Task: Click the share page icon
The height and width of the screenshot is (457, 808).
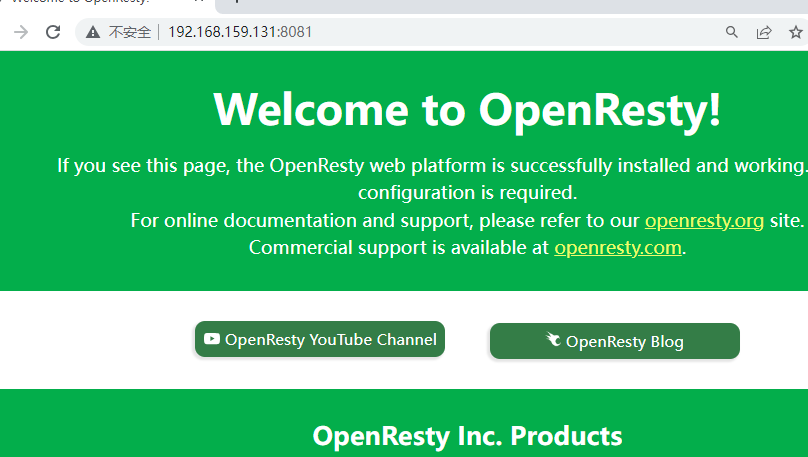Action: [x=764, y=32]
